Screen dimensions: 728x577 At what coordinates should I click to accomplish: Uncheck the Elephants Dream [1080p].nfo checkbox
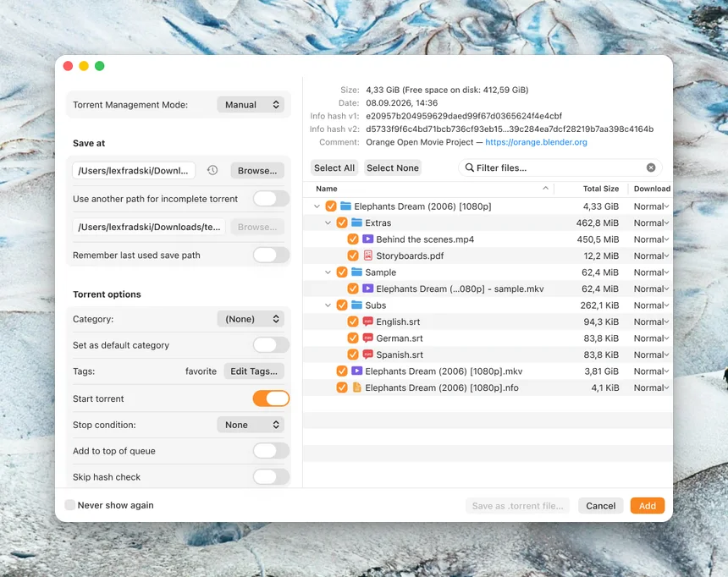[x=342, y=387]
